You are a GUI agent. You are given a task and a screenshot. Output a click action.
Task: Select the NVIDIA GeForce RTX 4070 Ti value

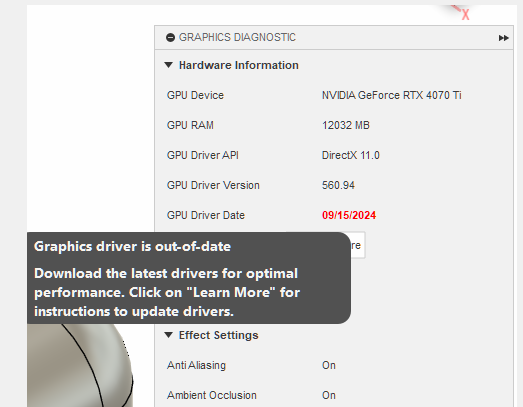[x=392, y=95]
